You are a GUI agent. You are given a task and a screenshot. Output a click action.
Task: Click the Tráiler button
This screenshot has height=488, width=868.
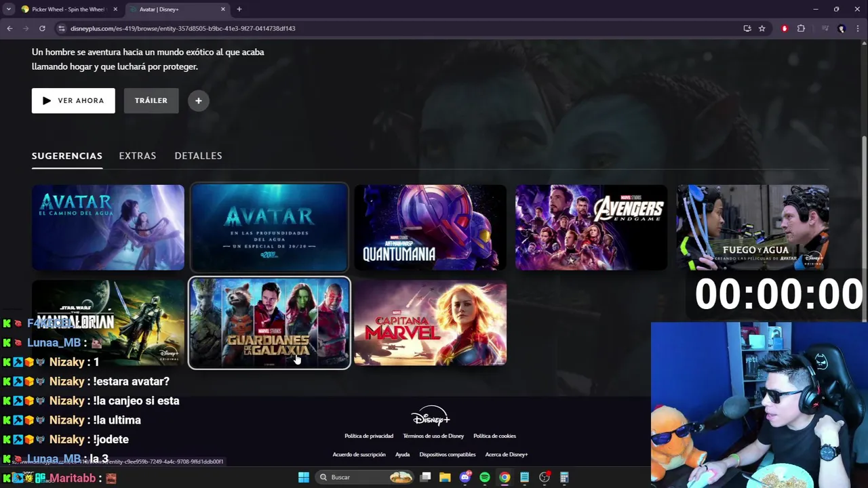coord(151,100)
